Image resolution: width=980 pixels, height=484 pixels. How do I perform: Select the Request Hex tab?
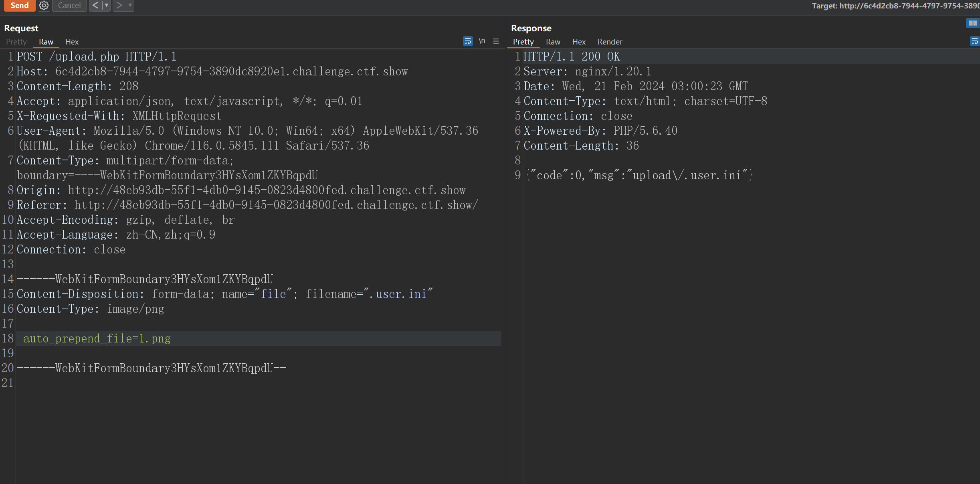[72, 42]
